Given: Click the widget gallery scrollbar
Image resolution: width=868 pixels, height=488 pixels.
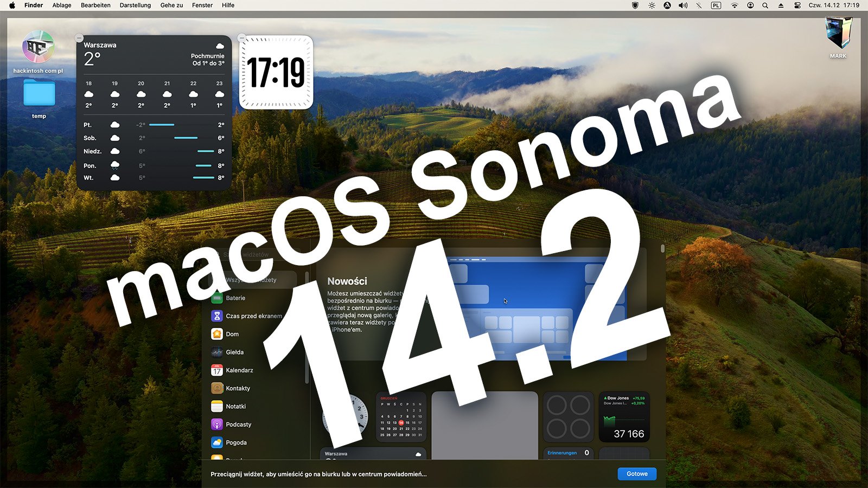Looking at the screenshot, I should click(662, 248).
